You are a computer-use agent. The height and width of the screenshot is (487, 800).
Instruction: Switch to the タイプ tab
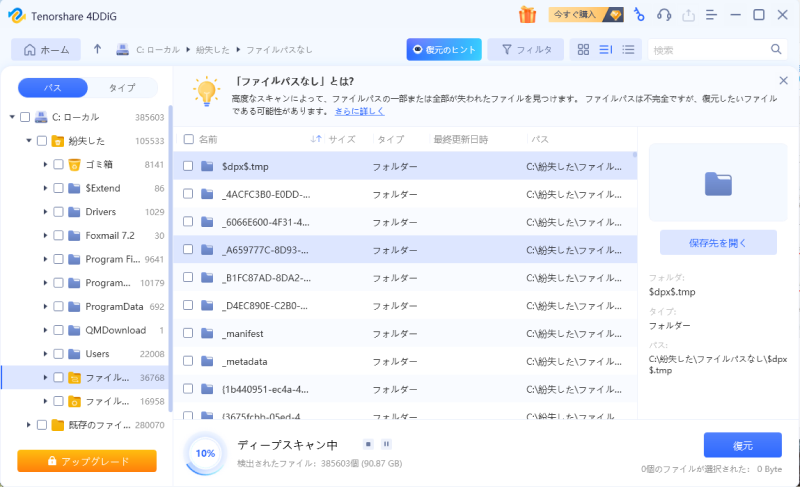point(122,88)
